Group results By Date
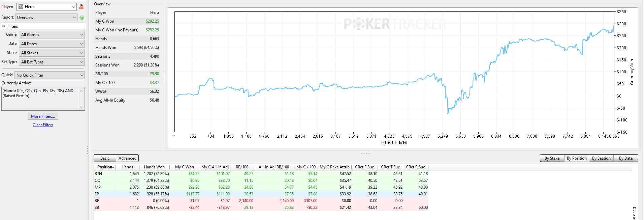 626,158
